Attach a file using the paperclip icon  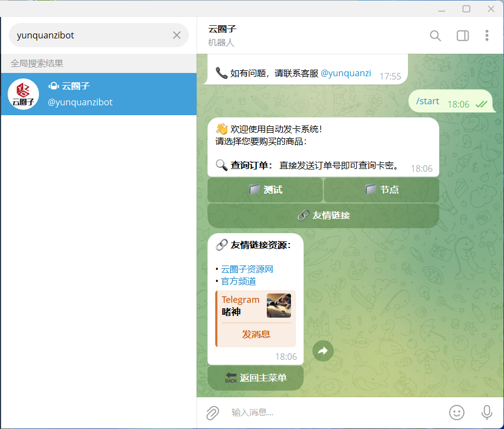coord(212,413)
